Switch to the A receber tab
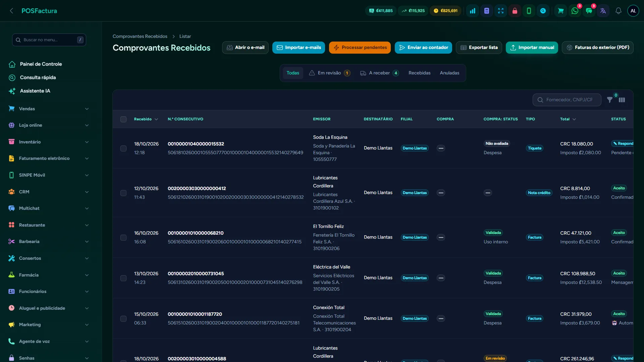644x362 pixels. tap(379, 73)
